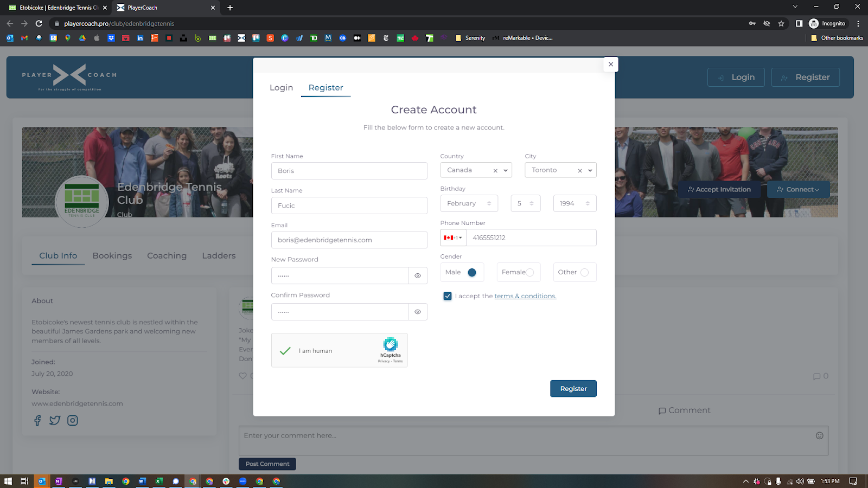
Task: Open the volume control in system tray
Action: point(800,481)
